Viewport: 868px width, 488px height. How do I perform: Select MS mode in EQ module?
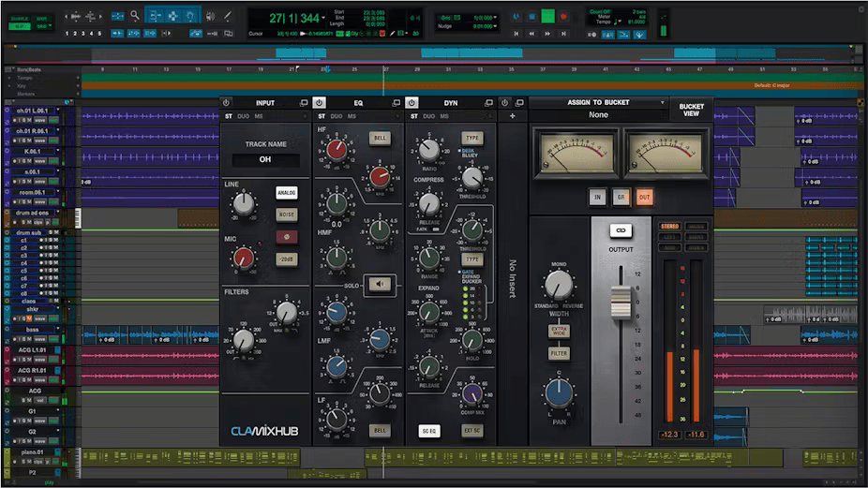point(352,116)
